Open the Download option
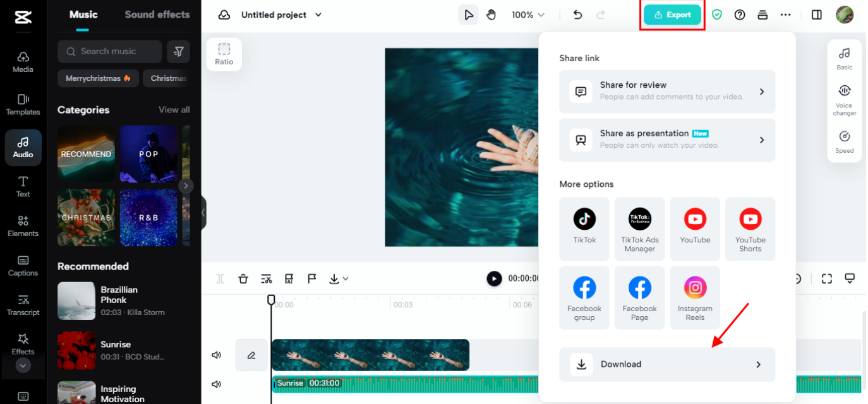868x404 pixels. (x=667, y=364)
